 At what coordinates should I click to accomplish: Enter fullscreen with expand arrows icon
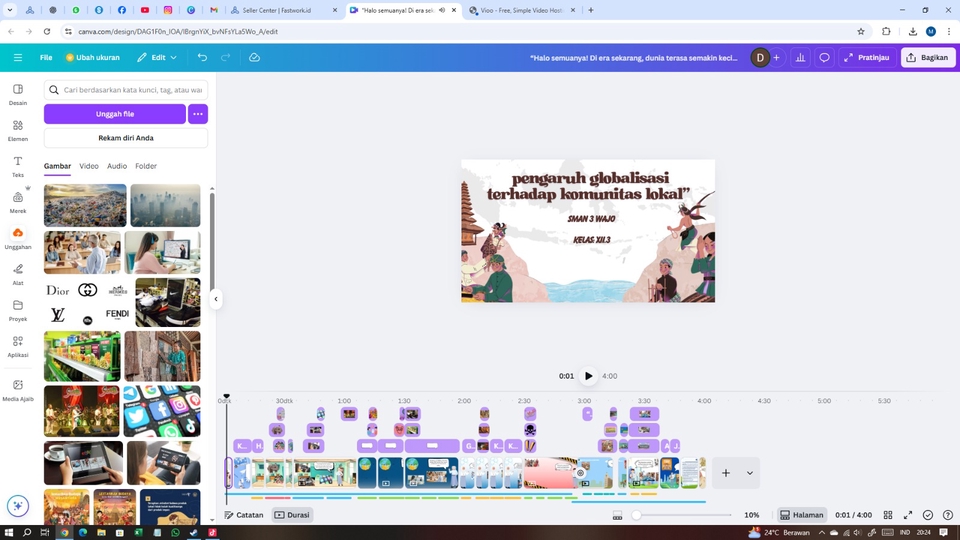(908, 515)
